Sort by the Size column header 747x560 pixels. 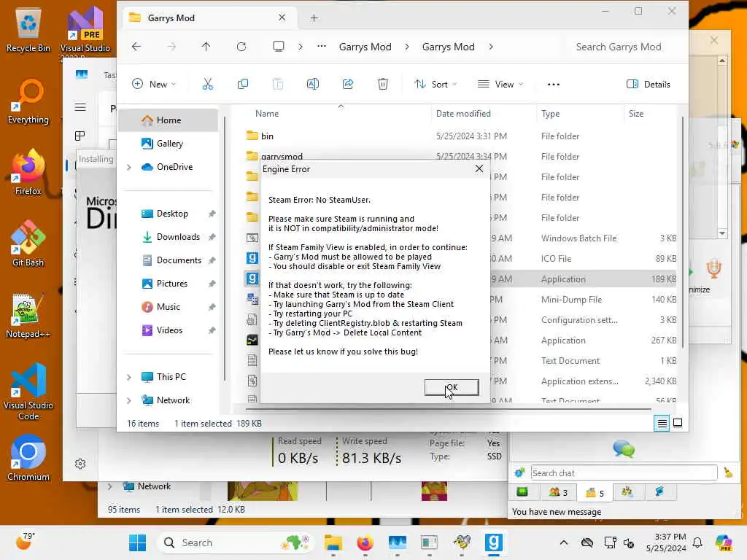(x=636, y=113)
